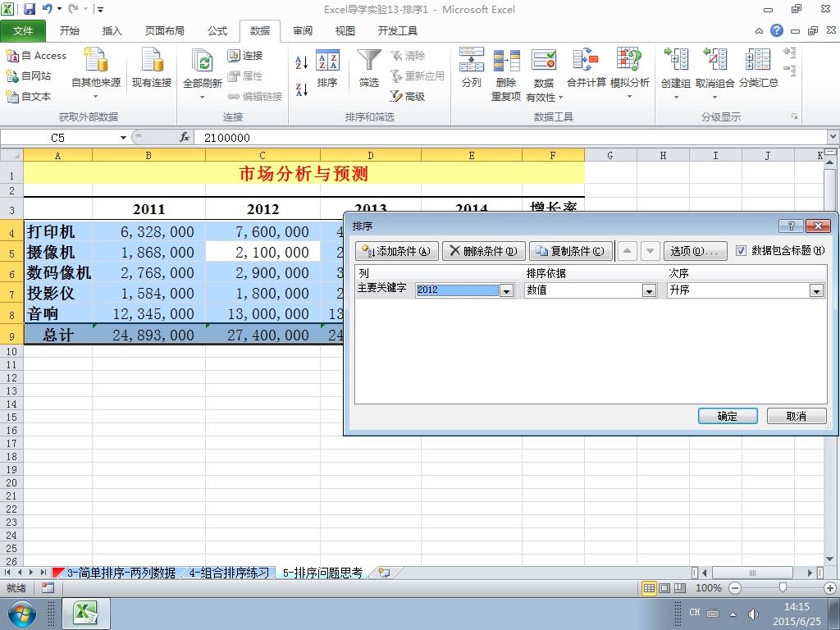Viewport: 840px width, 630px height.
Task: Import data From Web (自网站)
Action: [x=29, y=75]
